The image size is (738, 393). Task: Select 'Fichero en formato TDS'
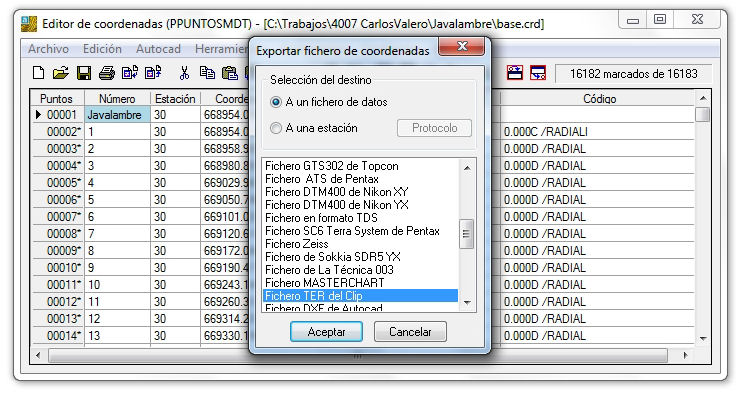tap(360, 218)
